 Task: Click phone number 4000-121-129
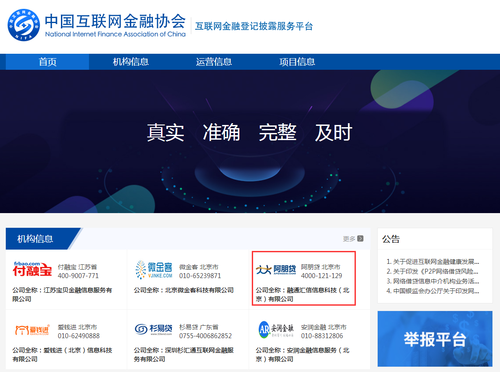pos(322,276)
